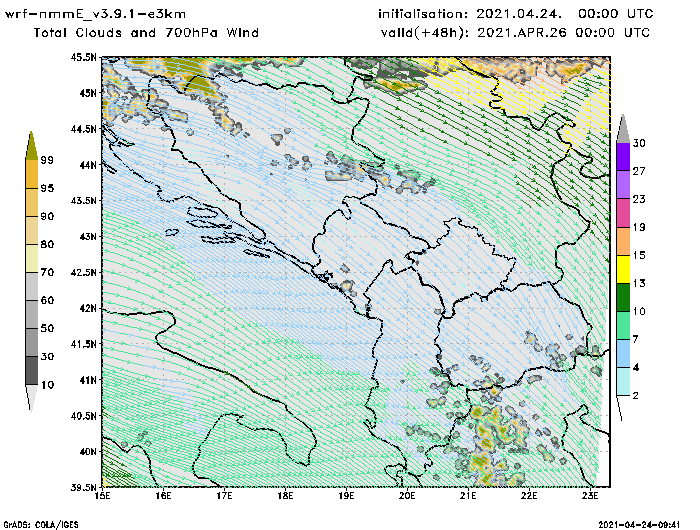Click the 41.5N latitude axis label
Image resolution: width=700 pixels, height=530 pixels.
pos(83,344)
